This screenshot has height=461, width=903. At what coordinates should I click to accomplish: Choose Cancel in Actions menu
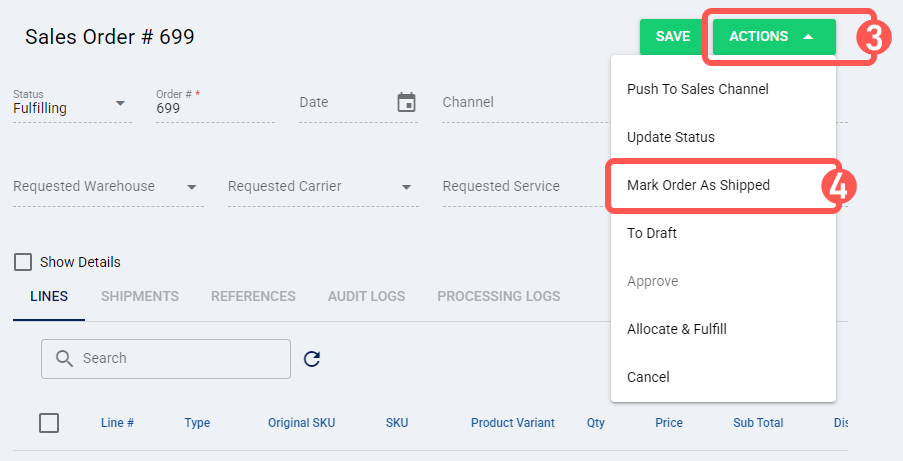723,377
